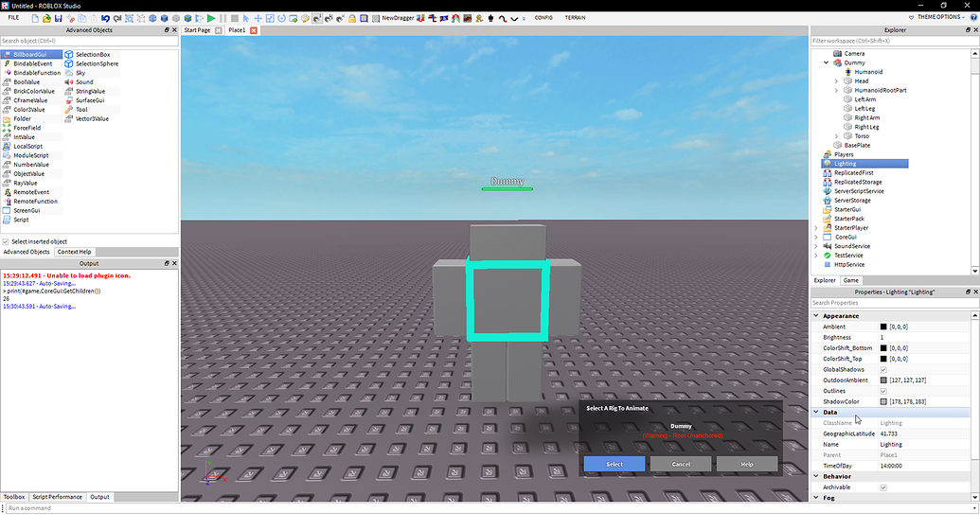The height and width of the screenshot is (531, 980).
Task: Choose the Move tool cross arrows
Action: [258, 18]
